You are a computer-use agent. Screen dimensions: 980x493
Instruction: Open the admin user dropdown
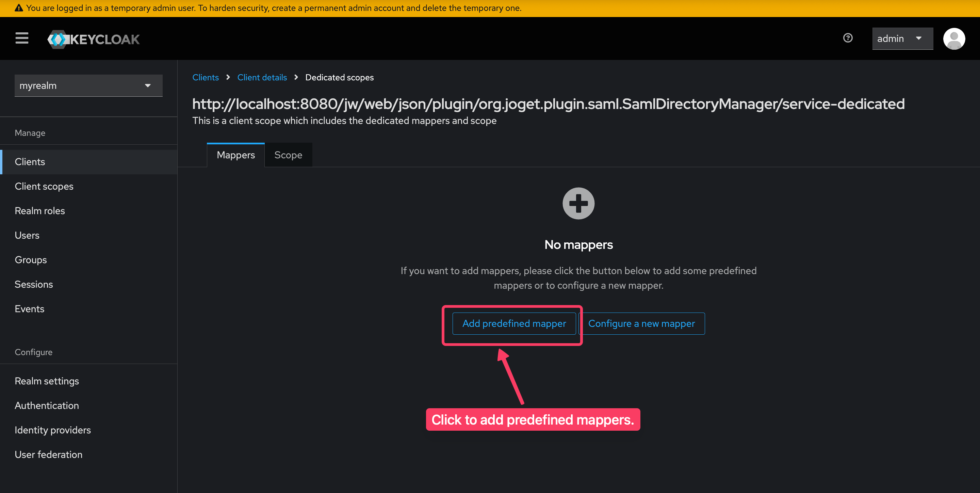902,38
